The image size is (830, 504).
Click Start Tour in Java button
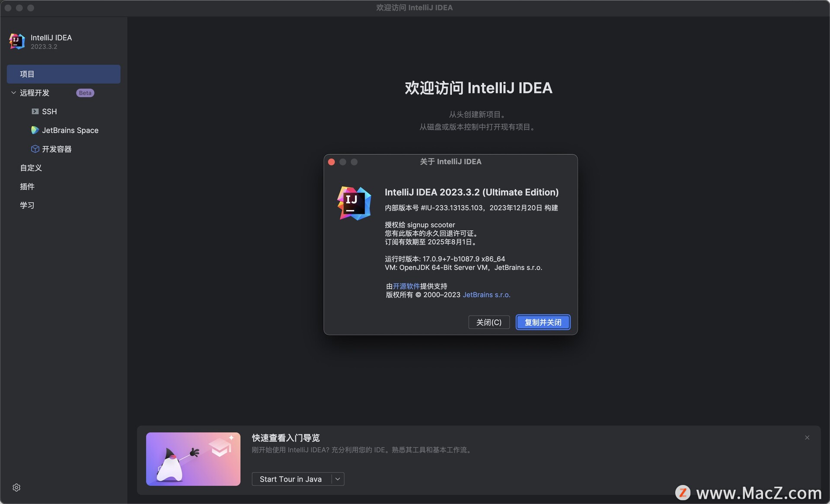290,478
